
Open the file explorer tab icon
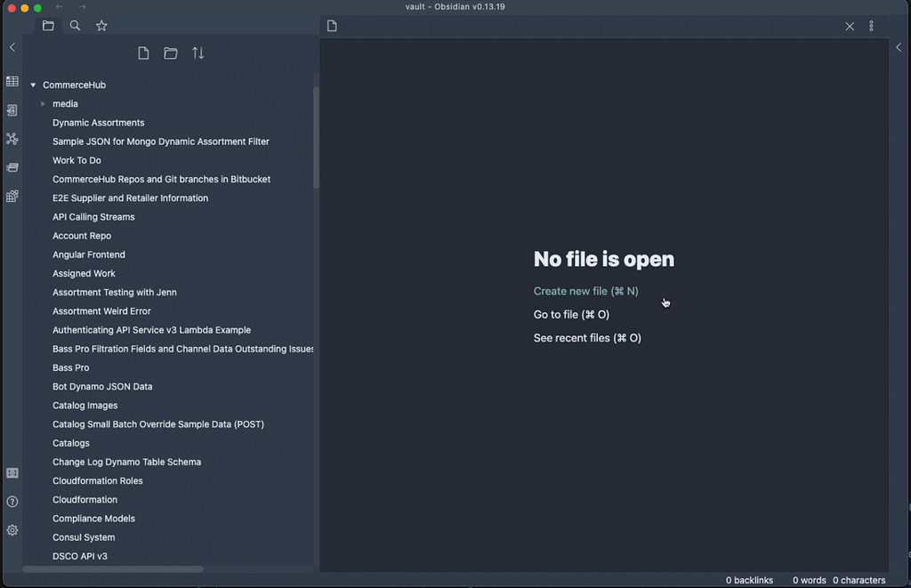pyautogui.click(x=48, y=26)
